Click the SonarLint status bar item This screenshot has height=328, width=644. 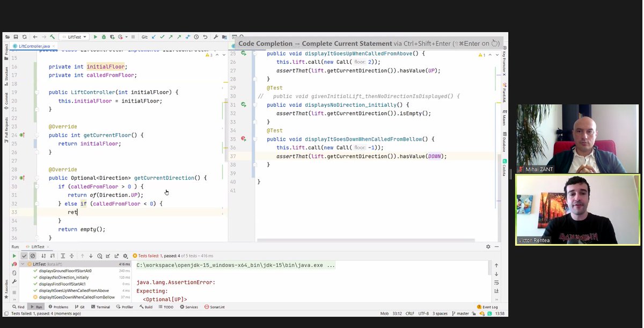pos(215,307)
